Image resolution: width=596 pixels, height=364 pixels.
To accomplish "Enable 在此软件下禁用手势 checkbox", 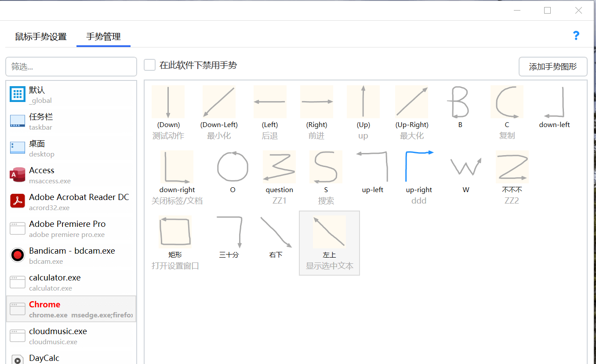I will pos(150,65).
